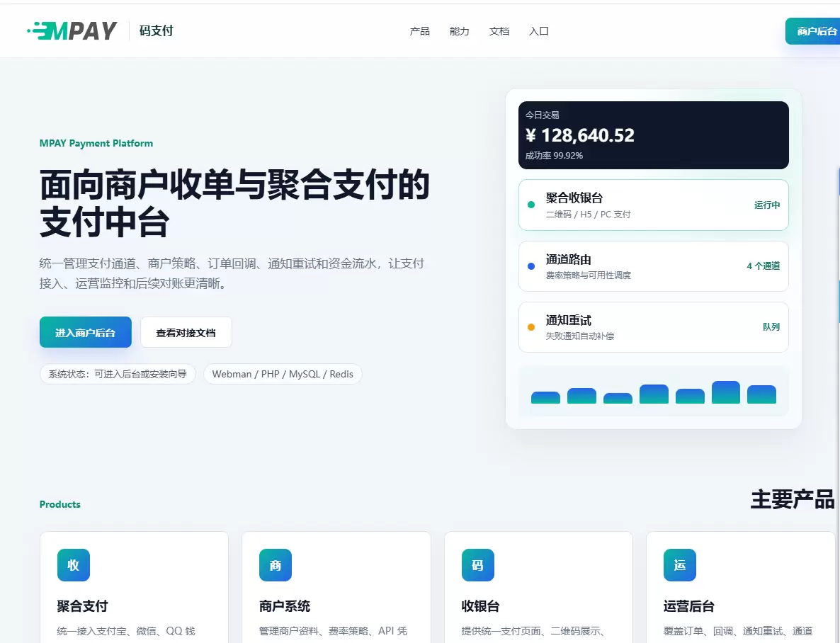
Task: Click the ¥ 128,640.52 amount
Action: click(x=579, y=135)
